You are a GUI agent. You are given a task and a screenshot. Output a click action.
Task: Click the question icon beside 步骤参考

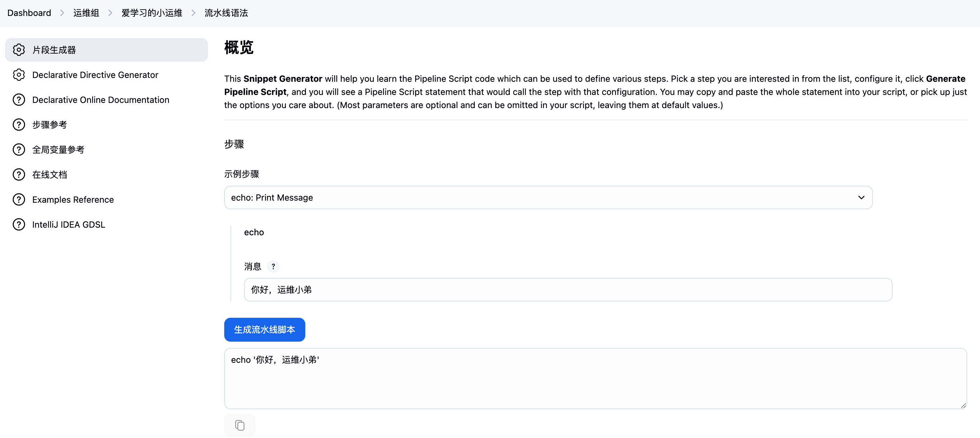[x=19, y=125]
